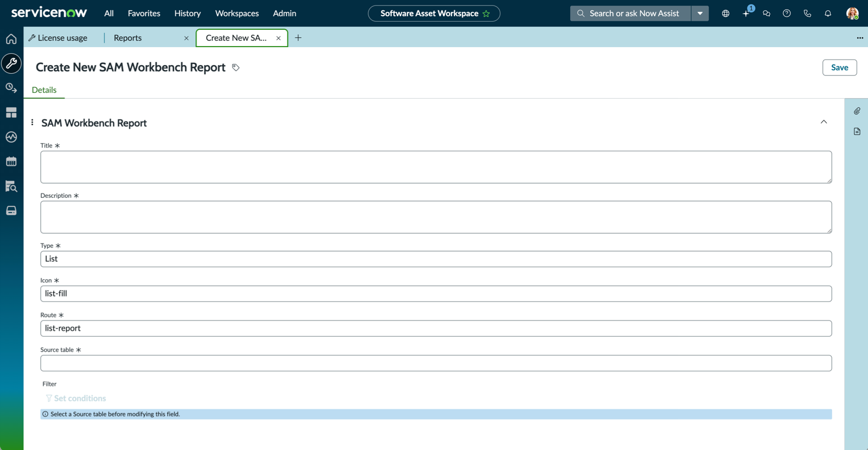The height and width of the screenshot is (450, 868).
Task: Favorite Software Asset Workspace with star
Action: click(486, 14)
